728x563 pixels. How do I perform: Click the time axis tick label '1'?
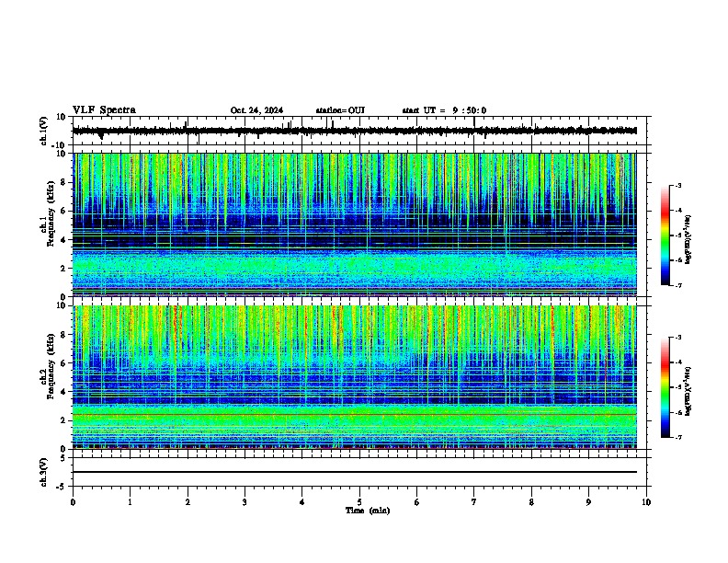pos(130,502)
